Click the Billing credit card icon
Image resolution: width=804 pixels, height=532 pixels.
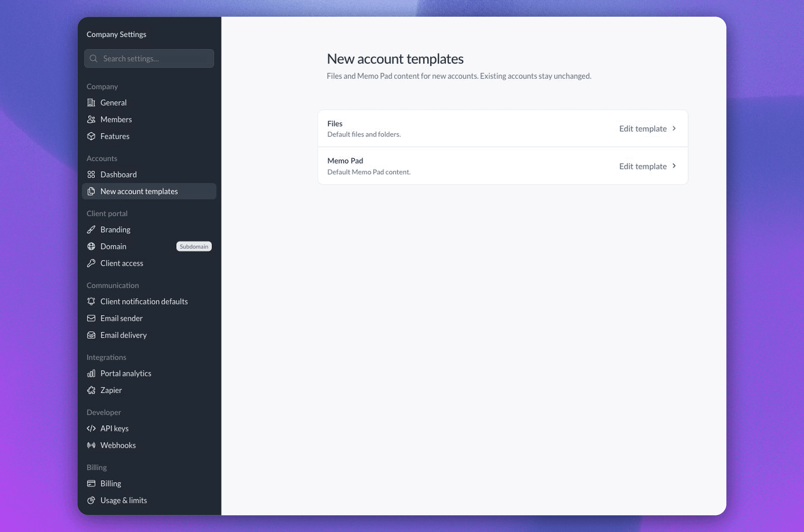91,483
